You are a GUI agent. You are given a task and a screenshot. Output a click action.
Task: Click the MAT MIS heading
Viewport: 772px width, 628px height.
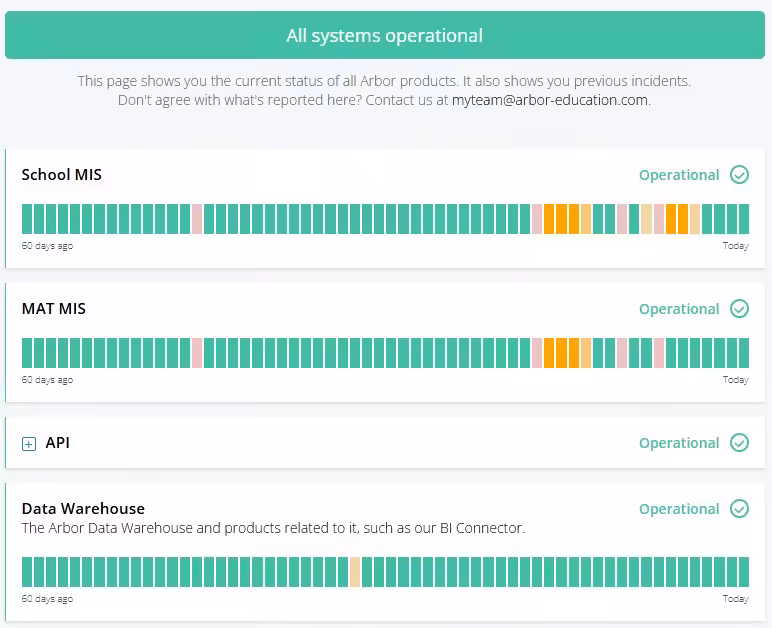54,309
